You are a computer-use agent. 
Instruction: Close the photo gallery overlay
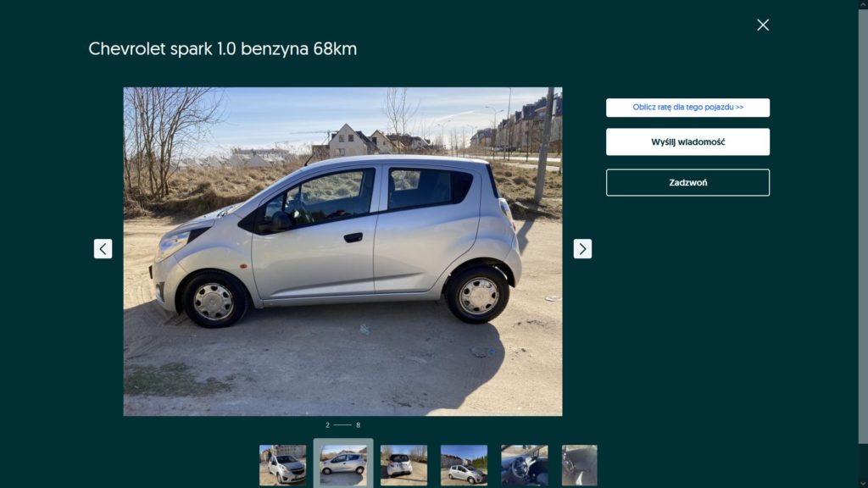(763, 25)
